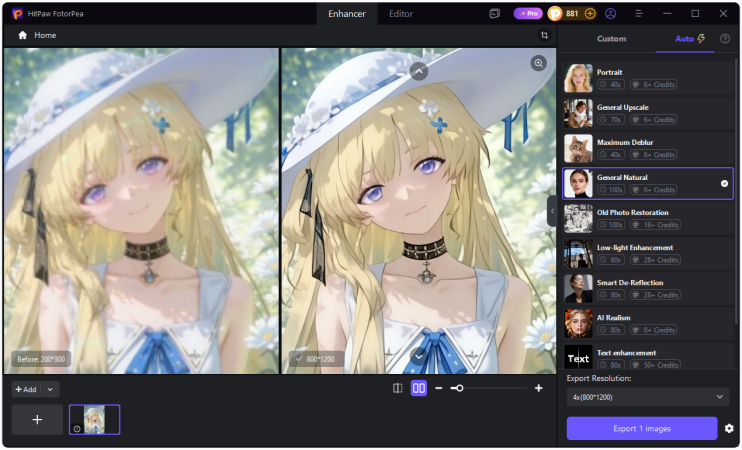Click the 881 credits count

572,14
